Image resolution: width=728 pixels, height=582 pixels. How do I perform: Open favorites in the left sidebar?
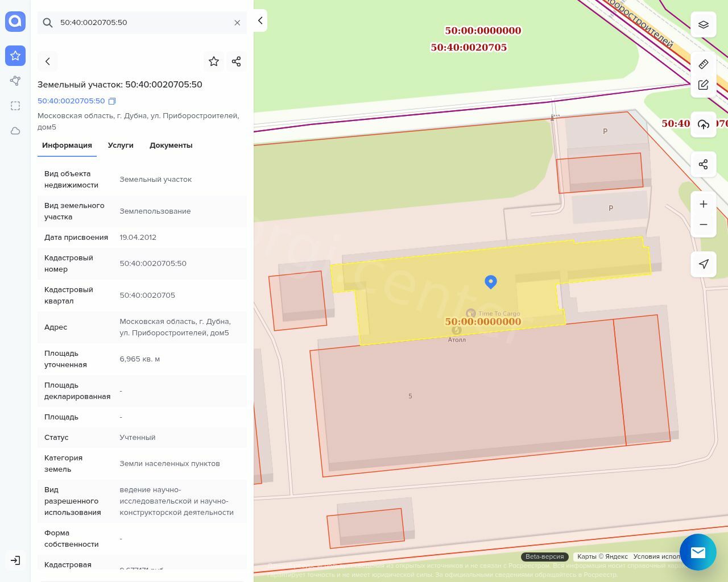click(x=15, y=56)
